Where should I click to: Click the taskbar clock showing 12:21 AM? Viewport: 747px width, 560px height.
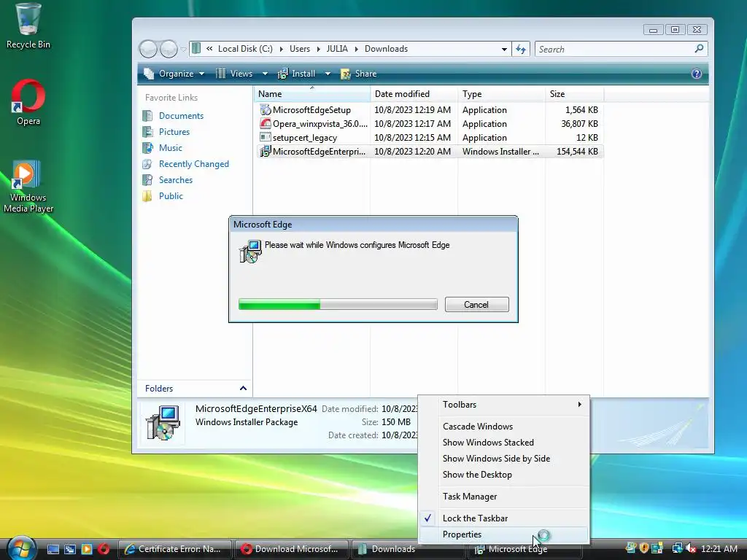tap(719, 549)
